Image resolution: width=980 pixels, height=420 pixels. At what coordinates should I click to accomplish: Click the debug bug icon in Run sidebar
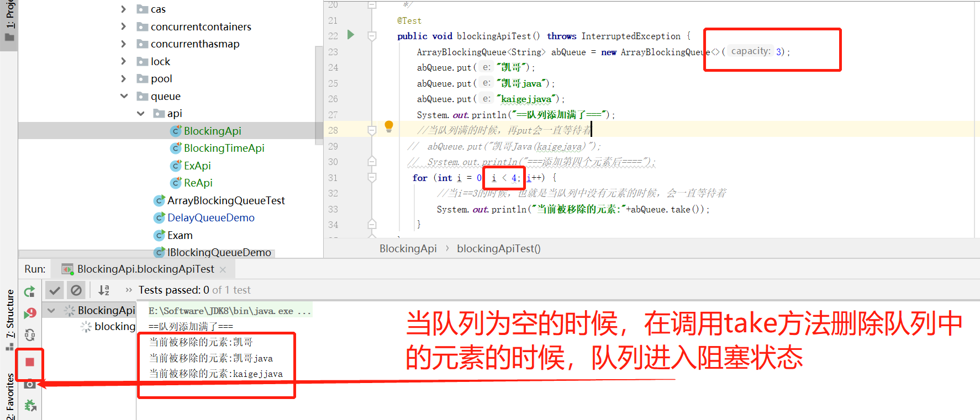pyautogui.click(x=30, y=406)
